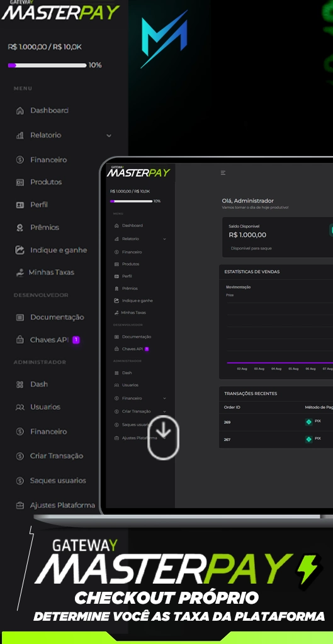Open Prêmios award icon in enlarged sidebar

[x=20, y=228]
